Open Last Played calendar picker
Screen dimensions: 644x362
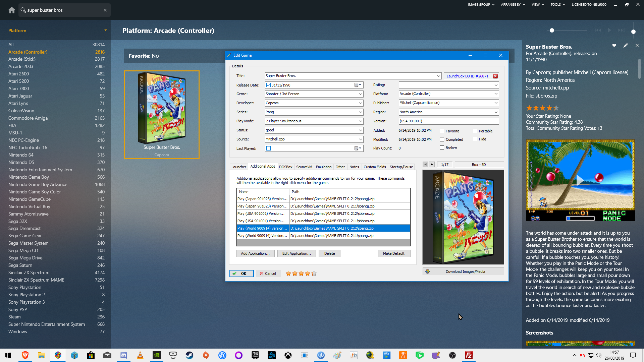coord(358,148)
